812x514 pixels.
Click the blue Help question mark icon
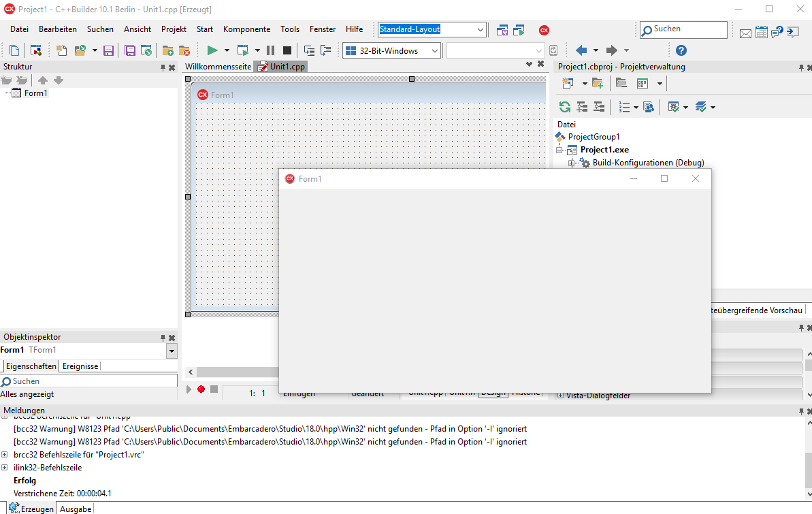coord(681,50)
